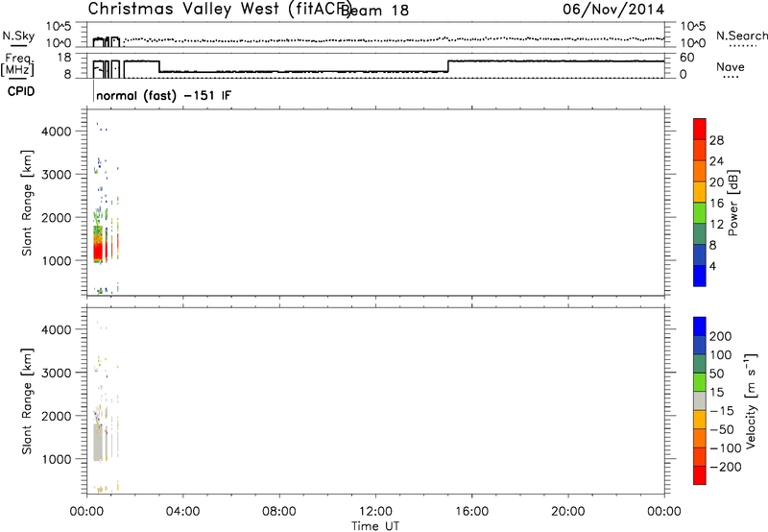
Task: Click the red high-power echo region in the Power plot
Action: 98,251
